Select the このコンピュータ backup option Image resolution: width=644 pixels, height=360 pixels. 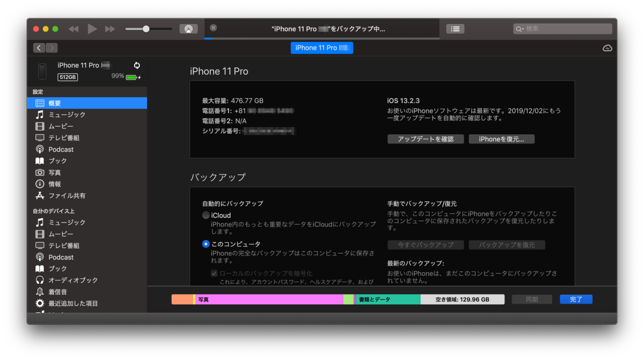click(x=206, y=243)
